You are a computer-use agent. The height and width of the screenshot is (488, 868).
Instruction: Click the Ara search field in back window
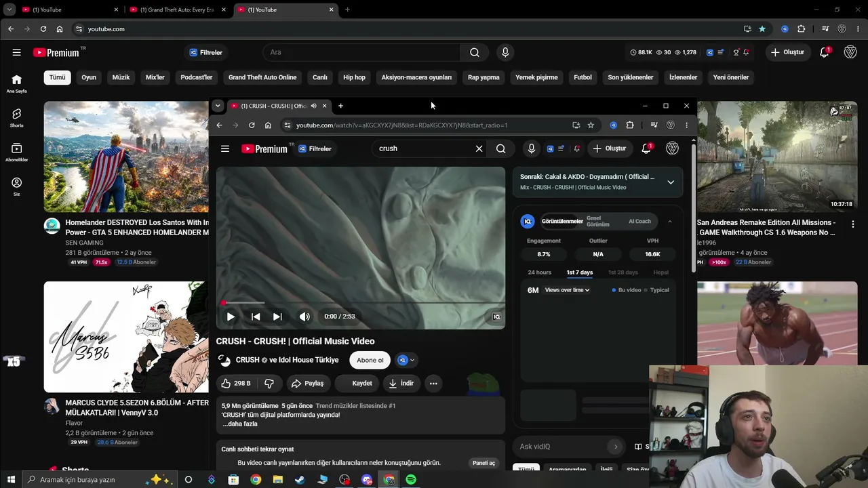pyautogui.click(x=362, y=52)
